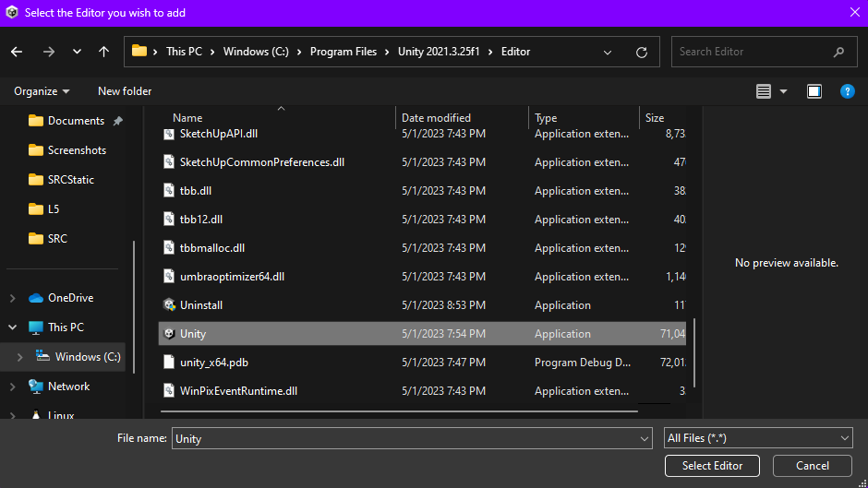Refresh the Editor folder view
868x488 pixels.
pyautogui.click(x=642, y=52)
